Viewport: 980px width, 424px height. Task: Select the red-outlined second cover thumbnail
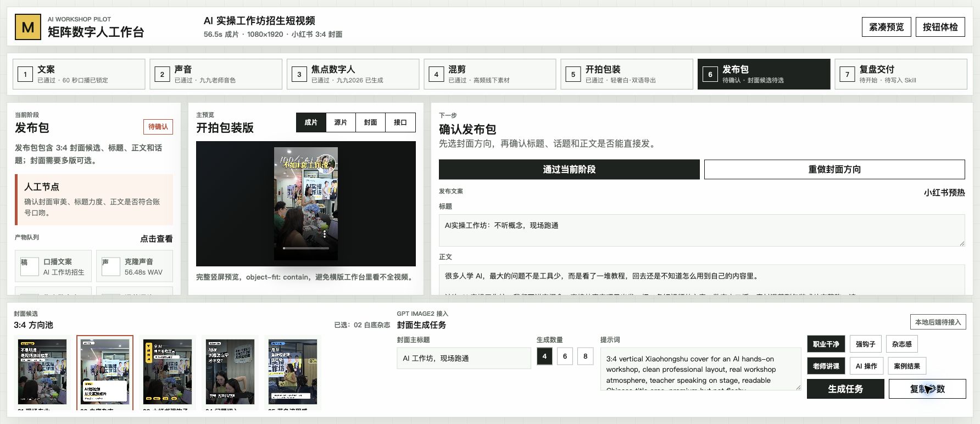(x=105, y=372)
